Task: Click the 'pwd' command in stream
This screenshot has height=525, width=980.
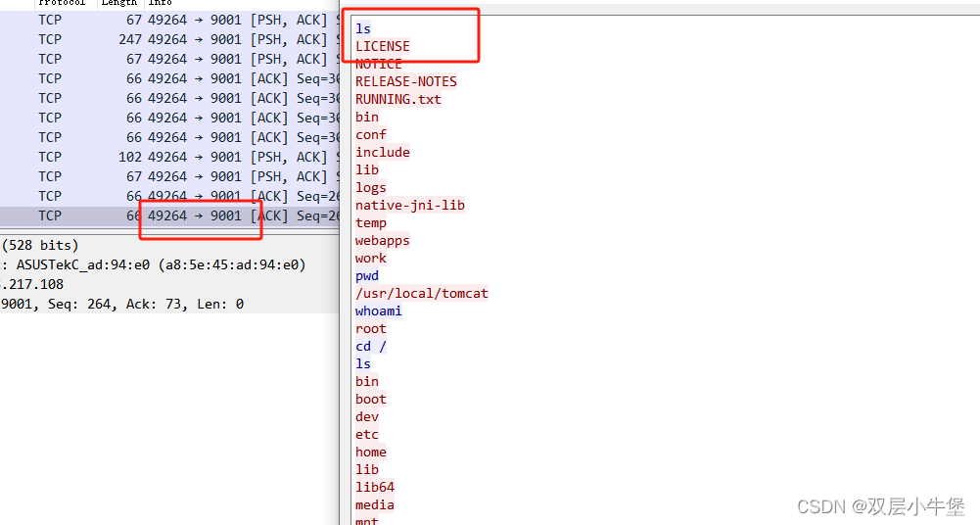Action: (367, 275)
